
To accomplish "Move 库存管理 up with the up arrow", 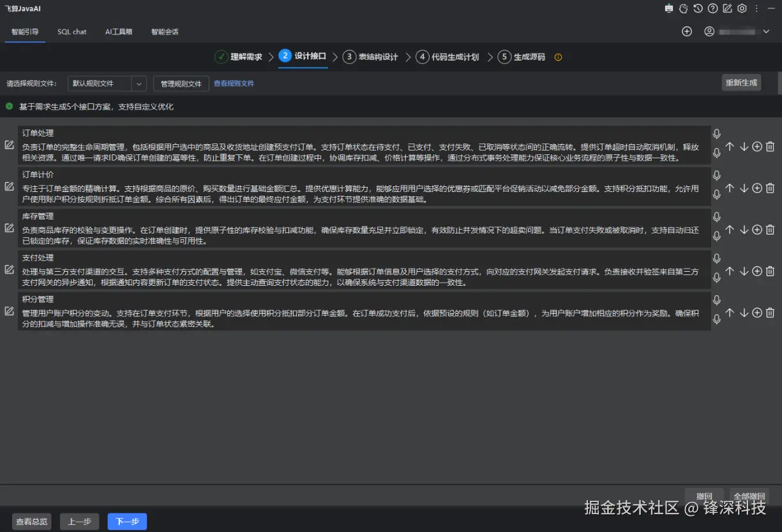I will (730, 230).
